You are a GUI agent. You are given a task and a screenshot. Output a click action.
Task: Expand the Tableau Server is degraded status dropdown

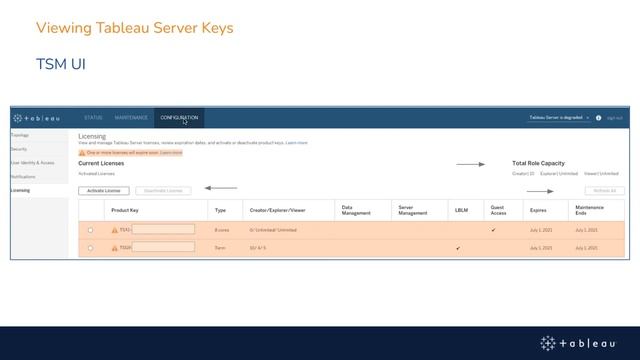tap(559, 118)
